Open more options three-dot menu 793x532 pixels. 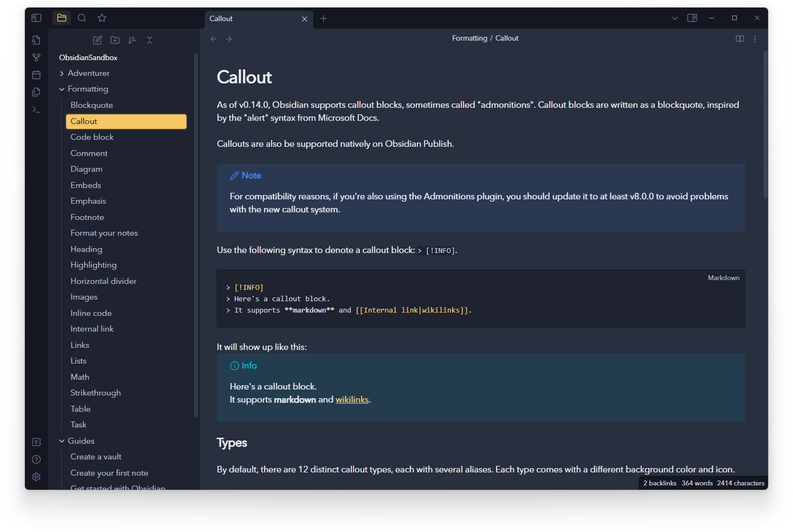755,39
